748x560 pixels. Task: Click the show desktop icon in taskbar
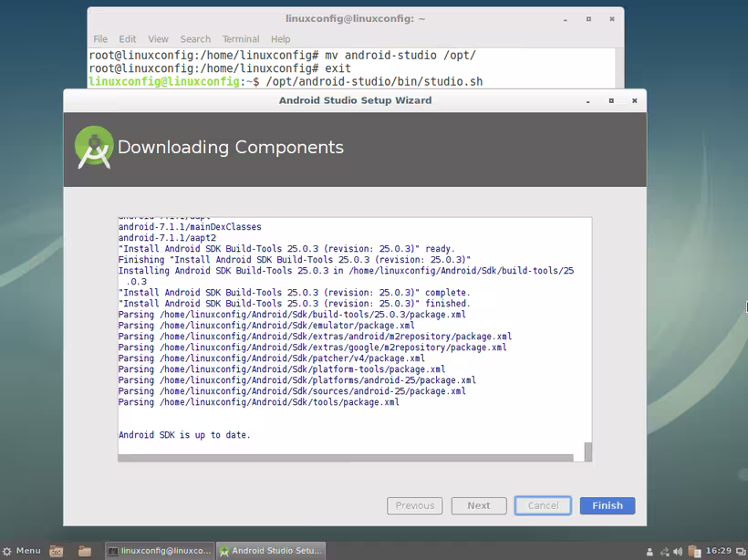(x=57, y=551)
